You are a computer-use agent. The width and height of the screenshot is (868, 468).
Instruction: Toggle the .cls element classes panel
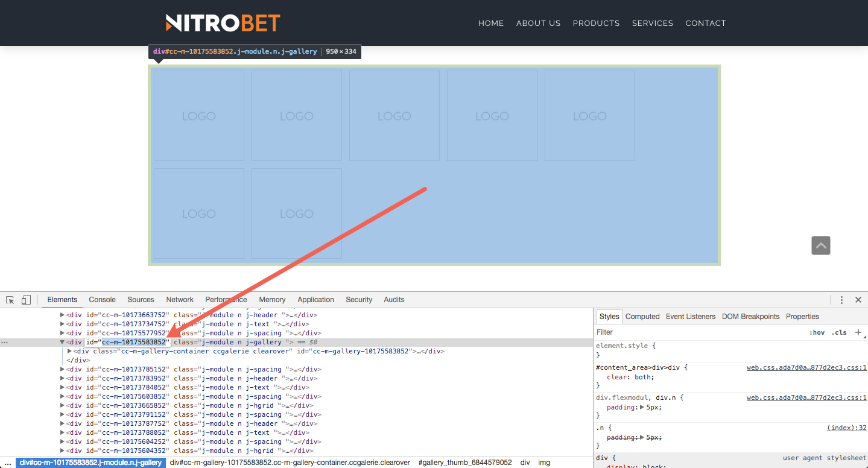pyautogui.click(x=839, y=332)
